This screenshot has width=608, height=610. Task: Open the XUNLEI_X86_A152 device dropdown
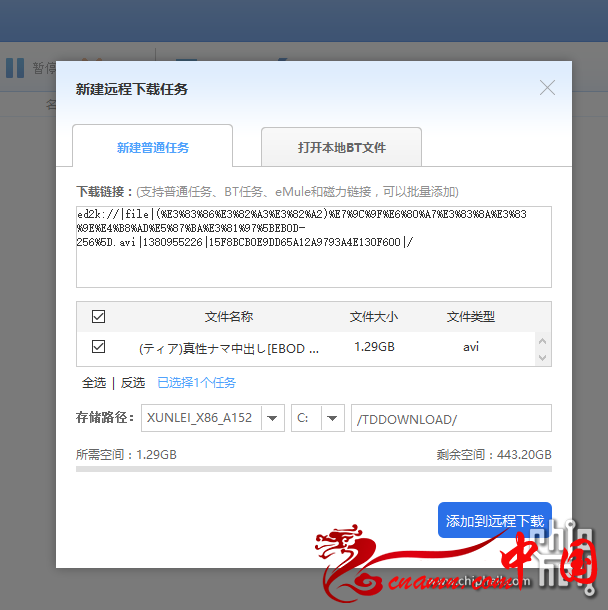pyautogui.click(x=272, y=418)
